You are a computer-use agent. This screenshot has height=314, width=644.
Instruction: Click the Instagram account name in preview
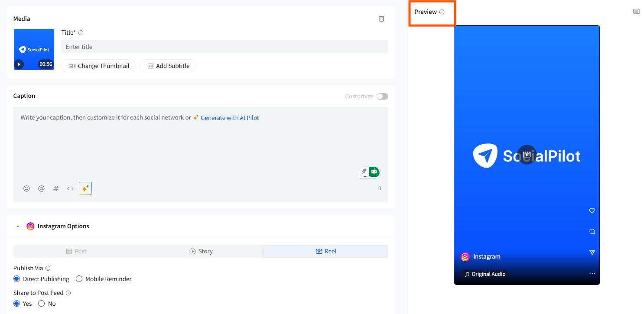click(487, 256)
